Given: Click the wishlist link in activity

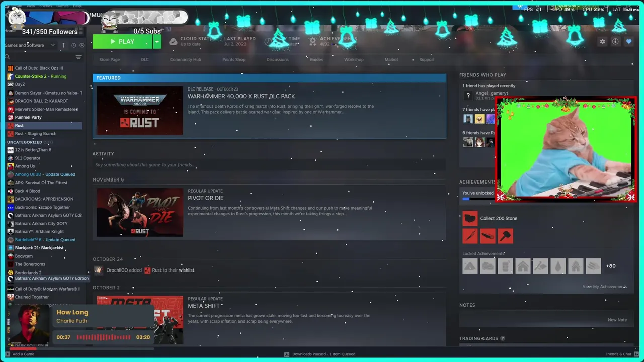Looking at the screenshot, I should [186, 270].
